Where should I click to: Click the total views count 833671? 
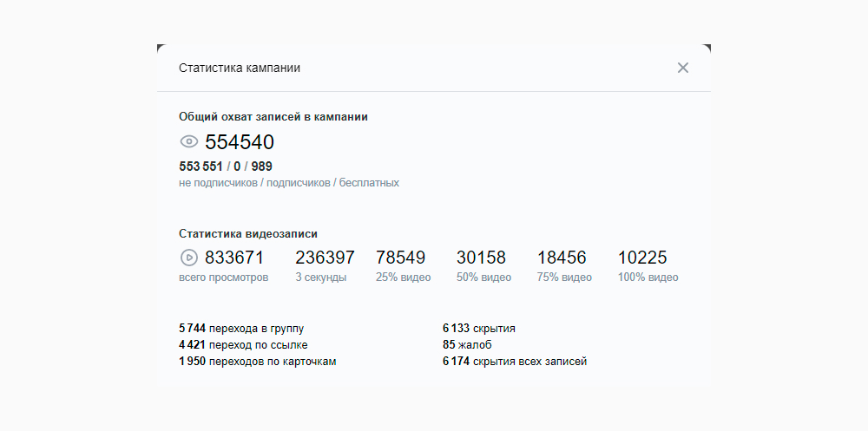click(234, 258)
